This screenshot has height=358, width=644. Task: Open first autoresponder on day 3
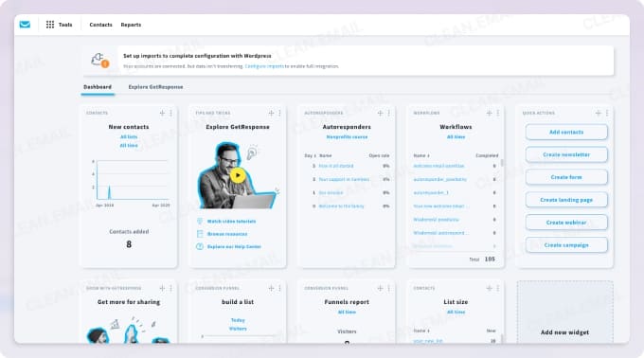click(x=336, y=166)
